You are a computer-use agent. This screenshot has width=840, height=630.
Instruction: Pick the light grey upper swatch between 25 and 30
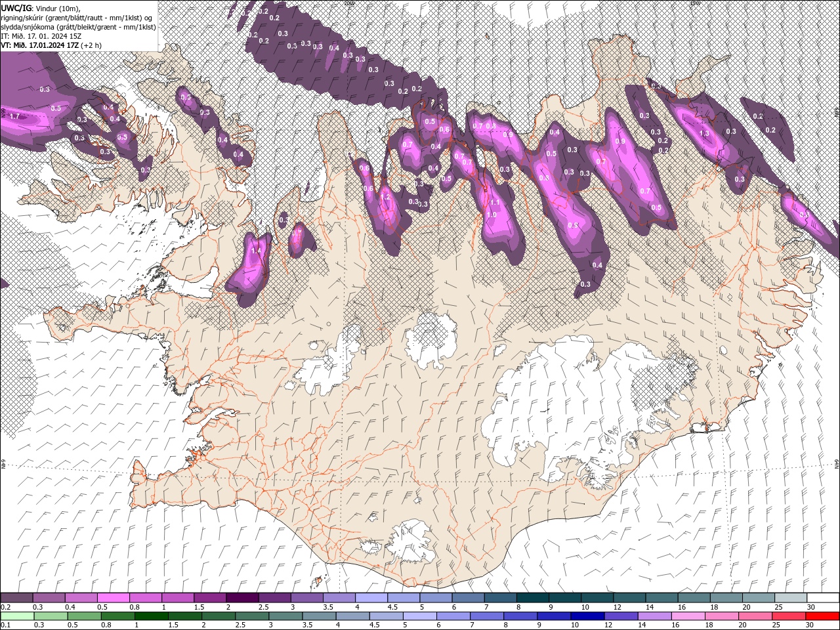point(791,598)
